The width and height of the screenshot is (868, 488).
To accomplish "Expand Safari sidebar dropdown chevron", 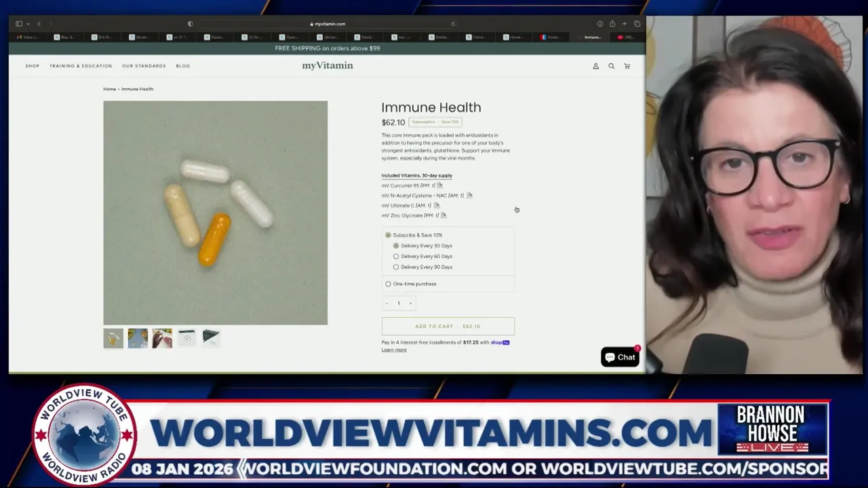I will pos(28,24).
